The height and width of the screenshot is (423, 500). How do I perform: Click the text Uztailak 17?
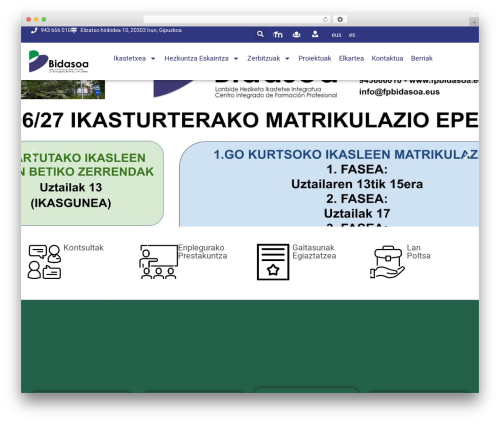click(x=357, y=213)
